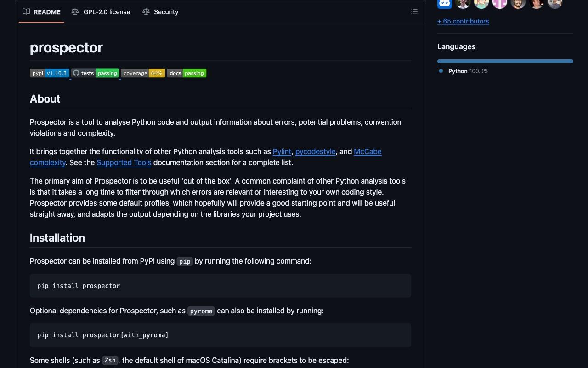Click the book icon beside README
This screenshot has height=368, width=588.
26,12
